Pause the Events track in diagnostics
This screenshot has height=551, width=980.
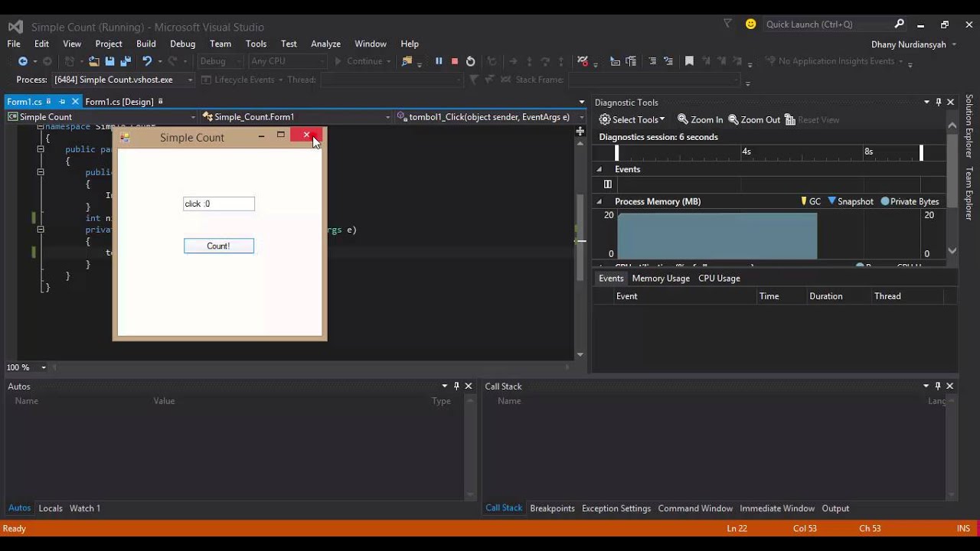[608, 184]
